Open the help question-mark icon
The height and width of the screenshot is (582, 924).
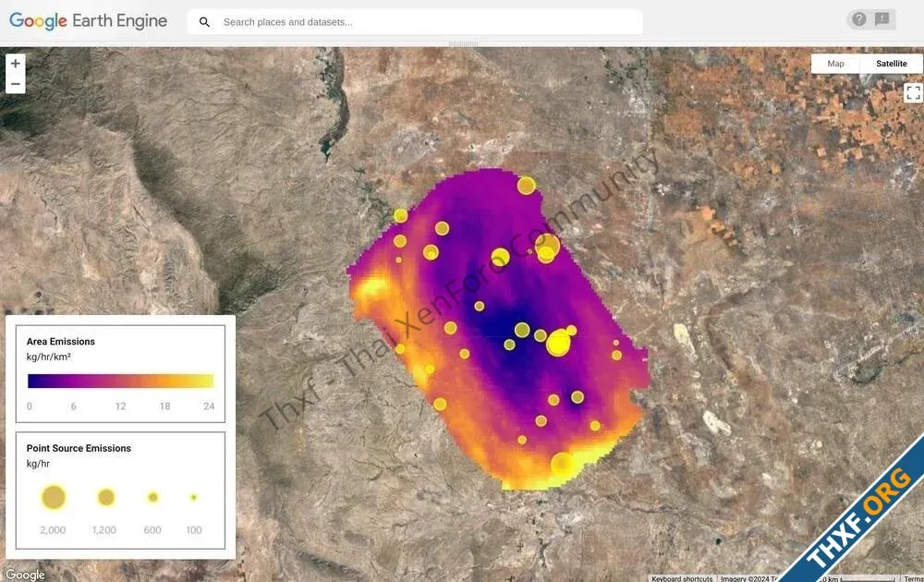[859, 19]
